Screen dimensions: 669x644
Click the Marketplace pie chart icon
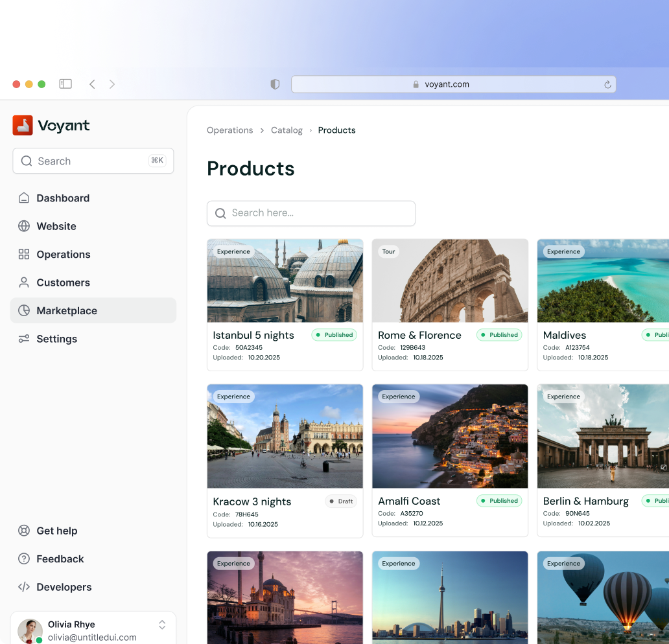tap(23, 310)
